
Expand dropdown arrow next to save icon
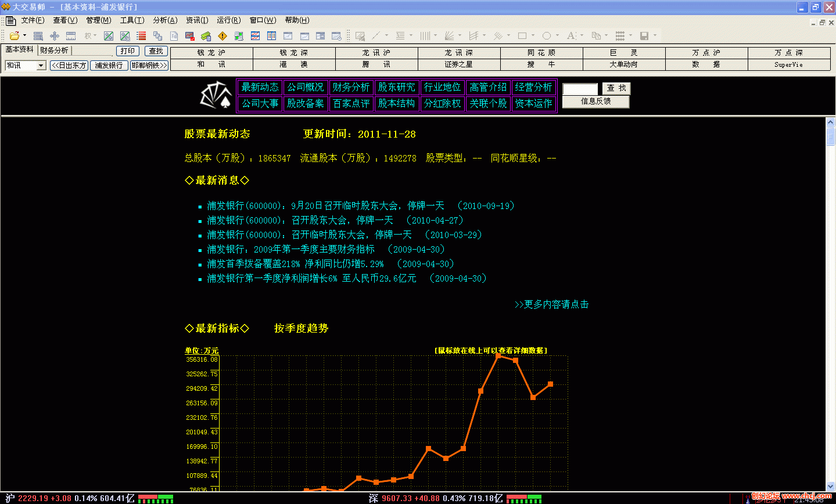click(655, 35)
